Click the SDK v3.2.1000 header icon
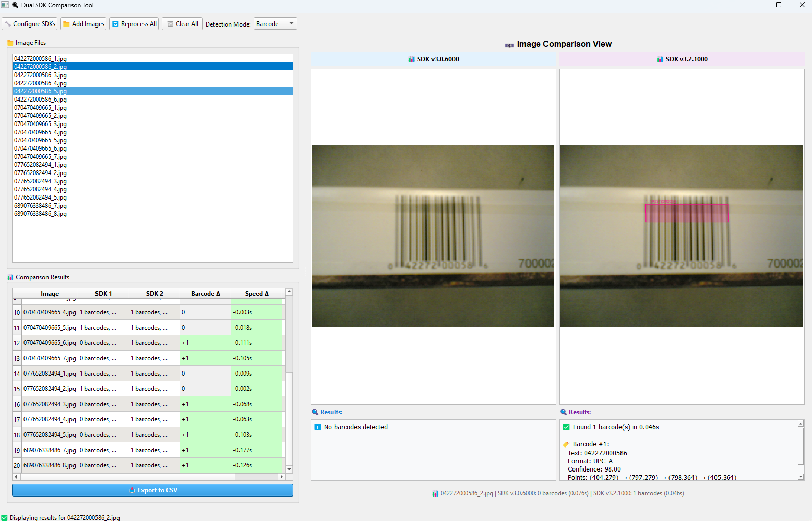Image resolution: width=812 pixels, height=521 pixels. pyautogui.click(x=660, y=59)
